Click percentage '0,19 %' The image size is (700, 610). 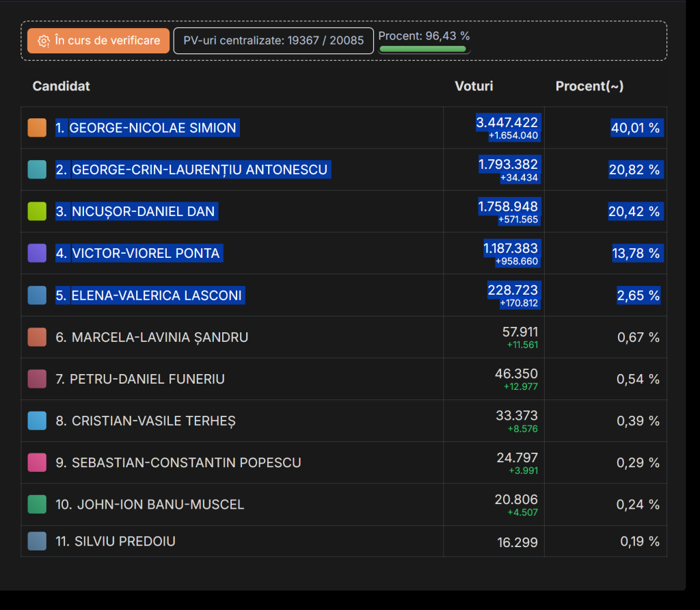click(640, 541)
